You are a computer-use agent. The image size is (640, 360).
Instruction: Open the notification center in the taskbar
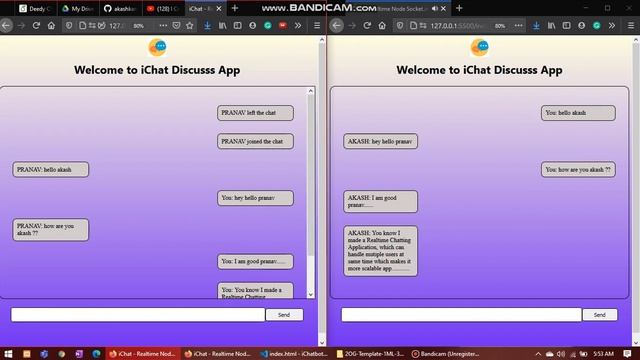(x=627, y=354)
